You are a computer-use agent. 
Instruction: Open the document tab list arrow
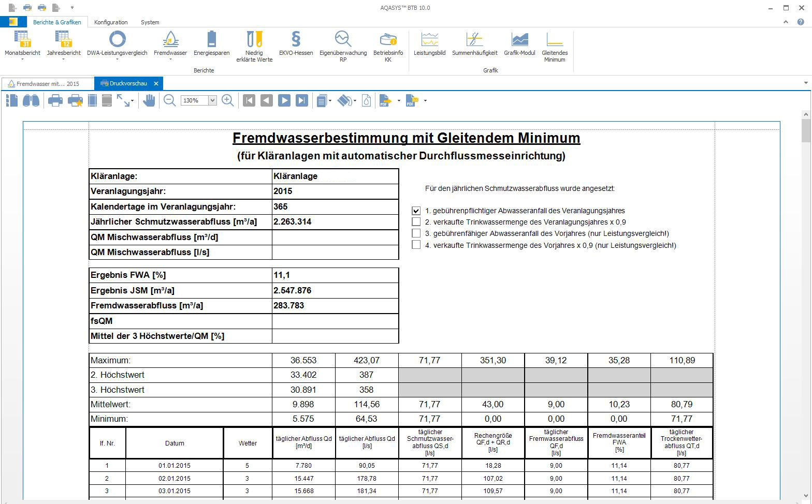(x=806, y=83)
